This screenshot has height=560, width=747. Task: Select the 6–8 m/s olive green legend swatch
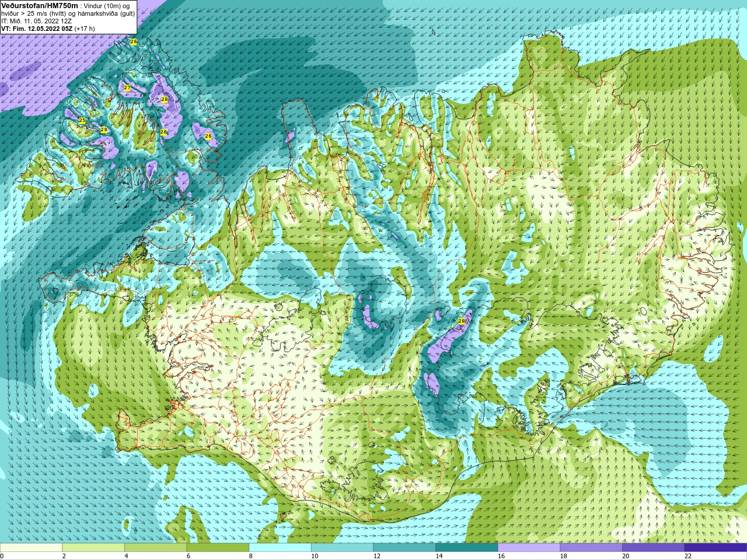[218, 548]
